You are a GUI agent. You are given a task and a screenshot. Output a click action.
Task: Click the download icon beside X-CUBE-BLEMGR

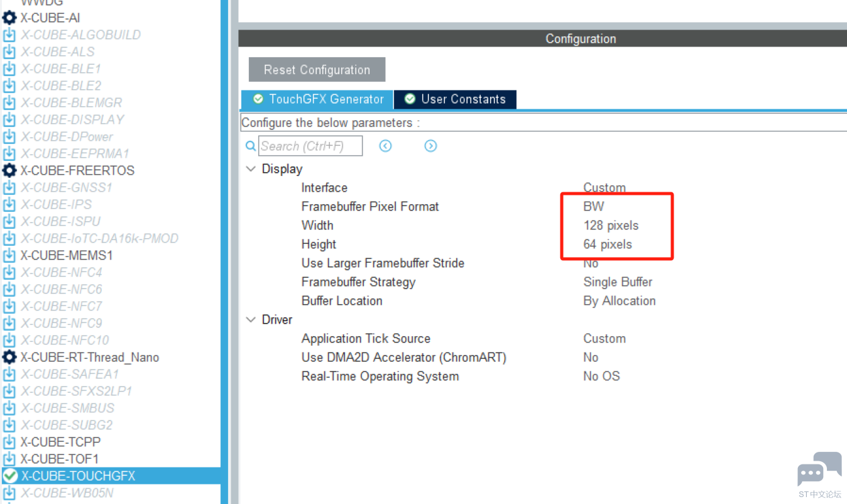click(x=9, y=103)
